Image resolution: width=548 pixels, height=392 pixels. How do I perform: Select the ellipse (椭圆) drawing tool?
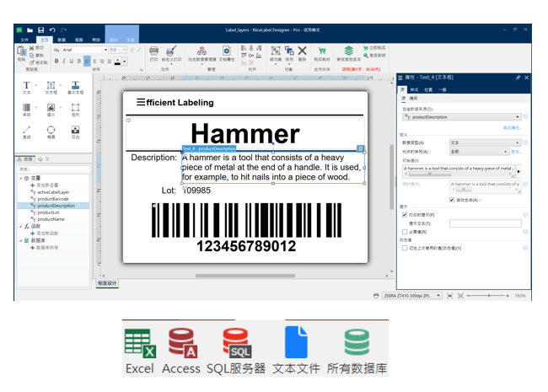tap(51, 132)
